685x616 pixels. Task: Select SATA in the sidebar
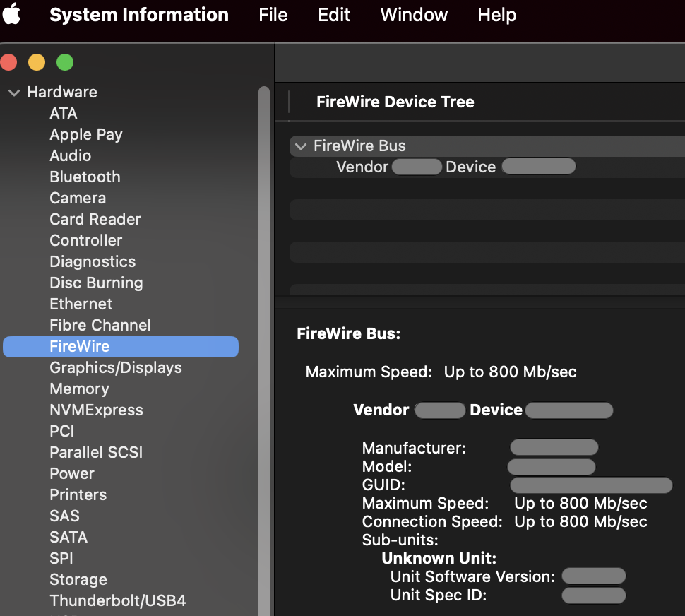click(x=68, y=537)
